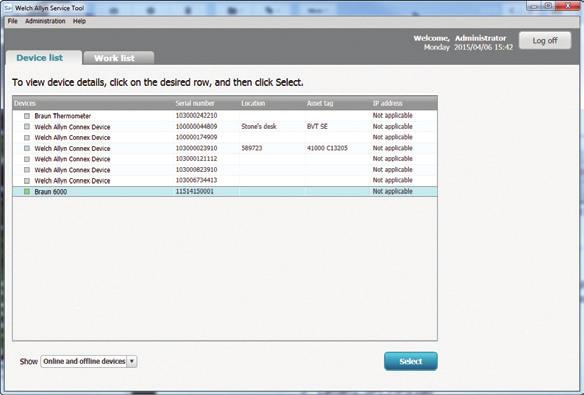Click Not applicable in the Braun Thermometer row
This screenshot has height=395, width=584.
[393, 115]
